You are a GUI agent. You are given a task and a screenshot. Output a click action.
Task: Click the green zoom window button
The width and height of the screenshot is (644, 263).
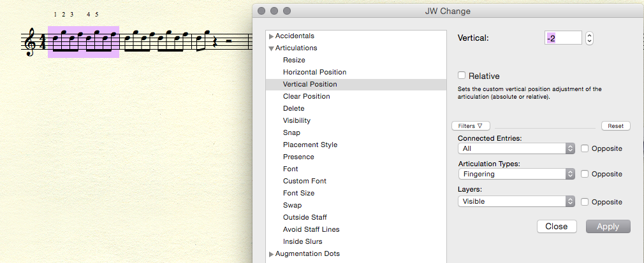(x=286, y=11)
